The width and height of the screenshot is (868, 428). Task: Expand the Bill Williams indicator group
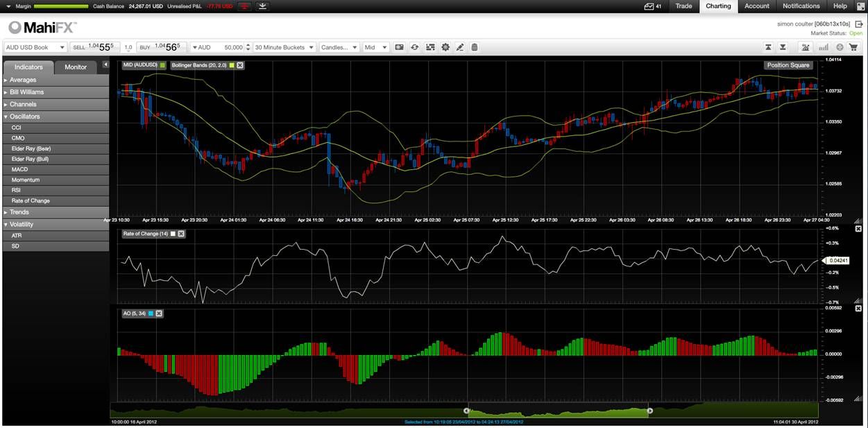tap(56, 92)
